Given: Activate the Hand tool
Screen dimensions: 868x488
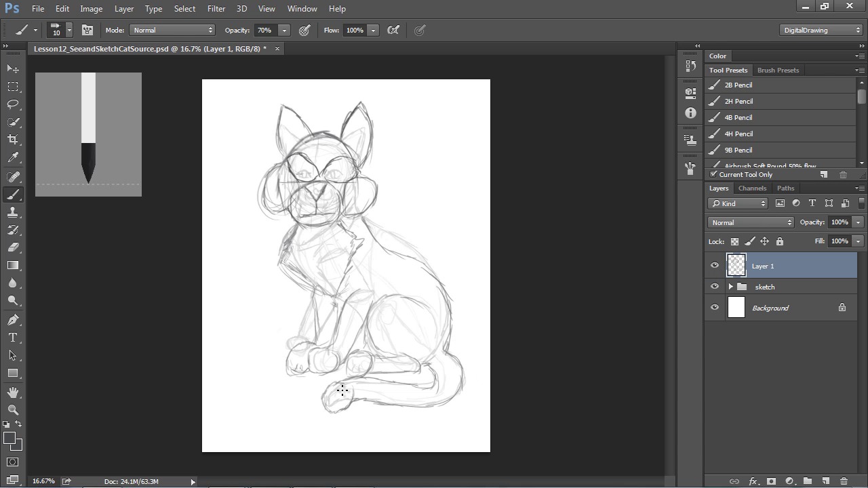Looking at the screenshot, I should pyautogui.click(x=13, y=392).
